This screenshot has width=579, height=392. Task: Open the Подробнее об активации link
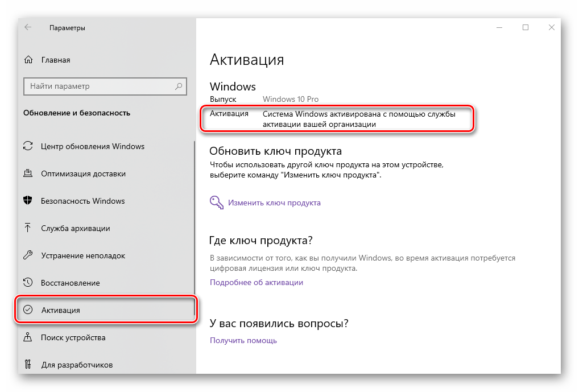click(257, 282)
